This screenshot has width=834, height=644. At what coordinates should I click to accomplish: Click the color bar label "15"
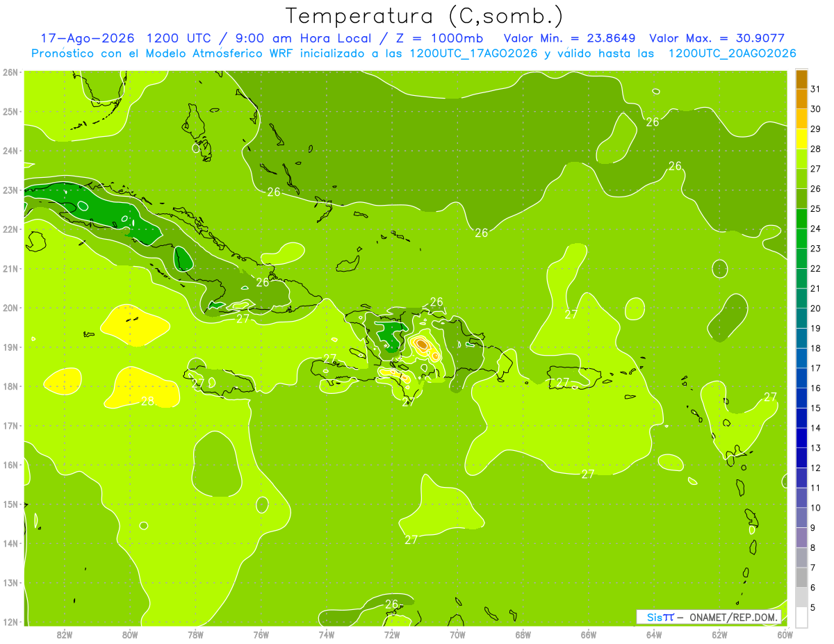[x=816, y=408]
